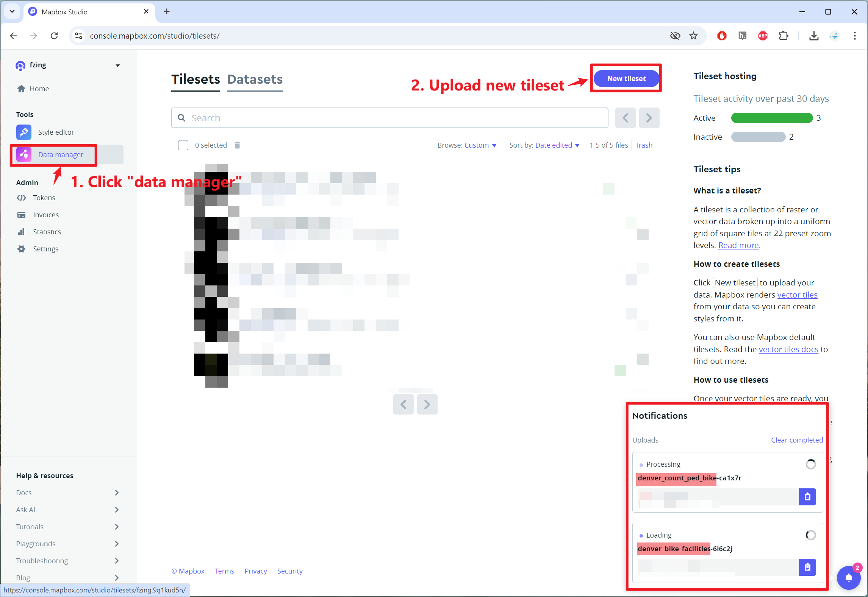Open the Statistics admin page
868x597 pixels.
pyautogui.click(x=39, y=232)
